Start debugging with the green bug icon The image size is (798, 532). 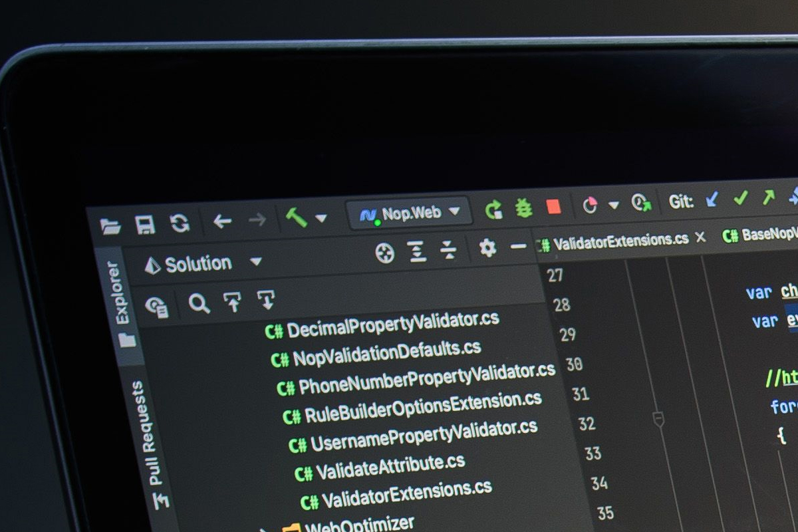pos(524,209)
